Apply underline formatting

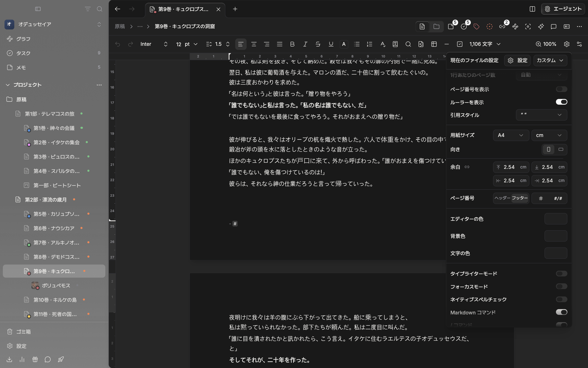331,44
